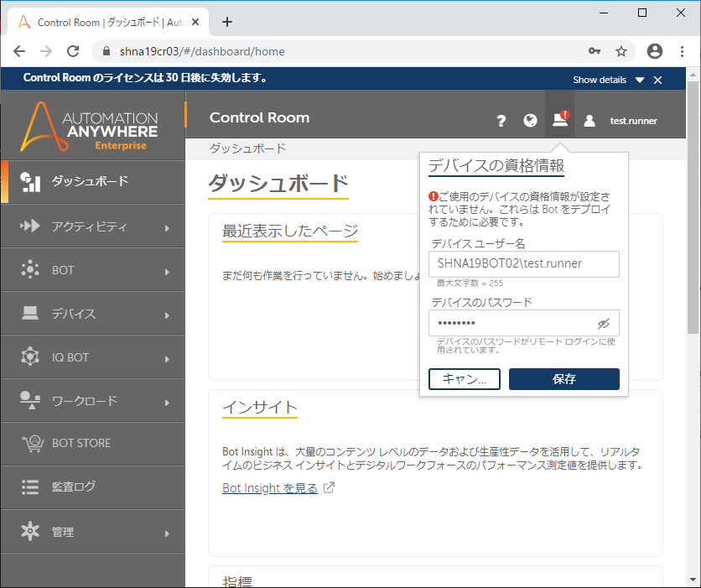Click the Audit Log list icon
The image size is (701, 588).
tap(30, 487)
